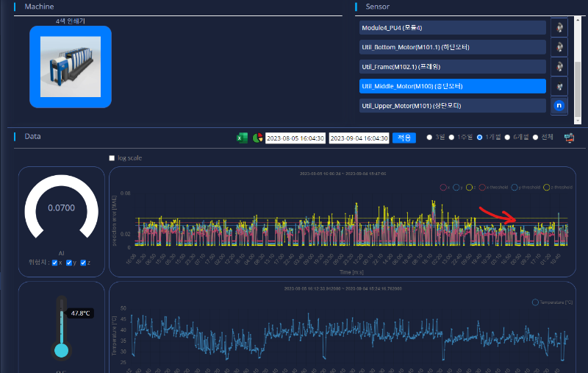Apply the date range with 적용 button
Screen dimensions: 588x373
pos(404,138)
